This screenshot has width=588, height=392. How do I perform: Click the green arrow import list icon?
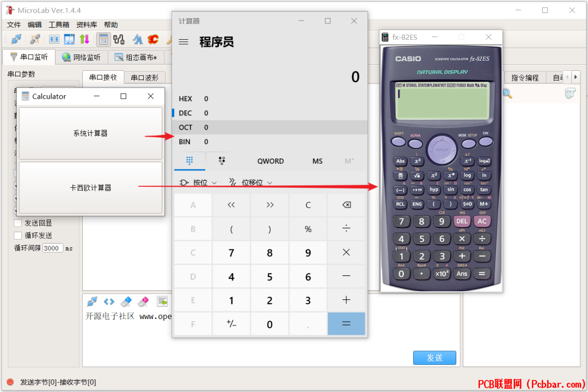click(x=162, y=301)
